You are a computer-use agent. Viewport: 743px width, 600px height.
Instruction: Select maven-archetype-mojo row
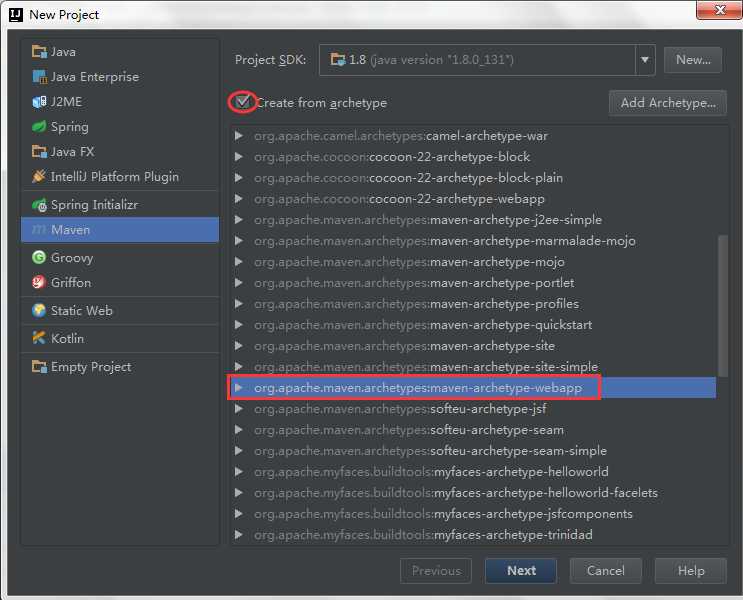coord(474,262)
